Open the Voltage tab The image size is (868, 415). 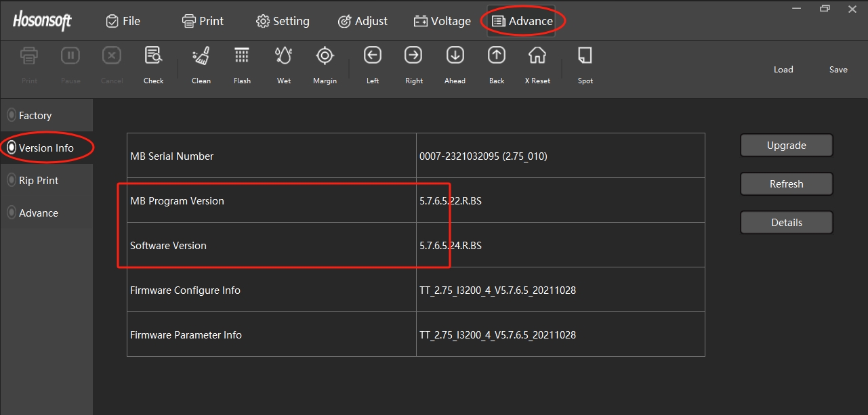click(442, 21)
